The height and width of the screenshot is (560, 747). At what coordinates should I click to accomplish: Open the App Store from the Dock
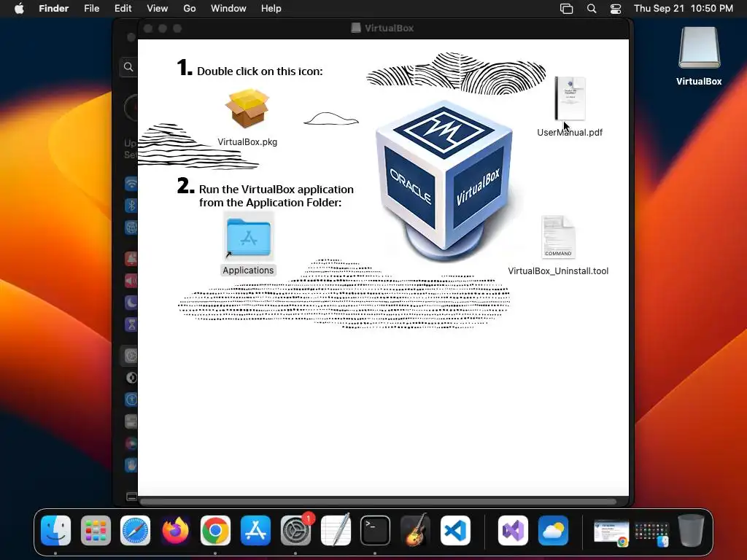tap(255, 531)
